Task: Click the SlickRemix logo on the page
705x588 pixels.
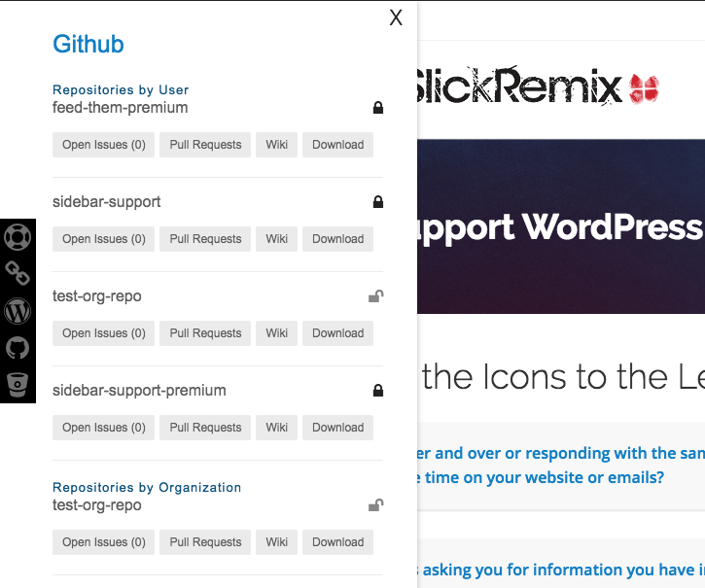Action: [538, 86]
